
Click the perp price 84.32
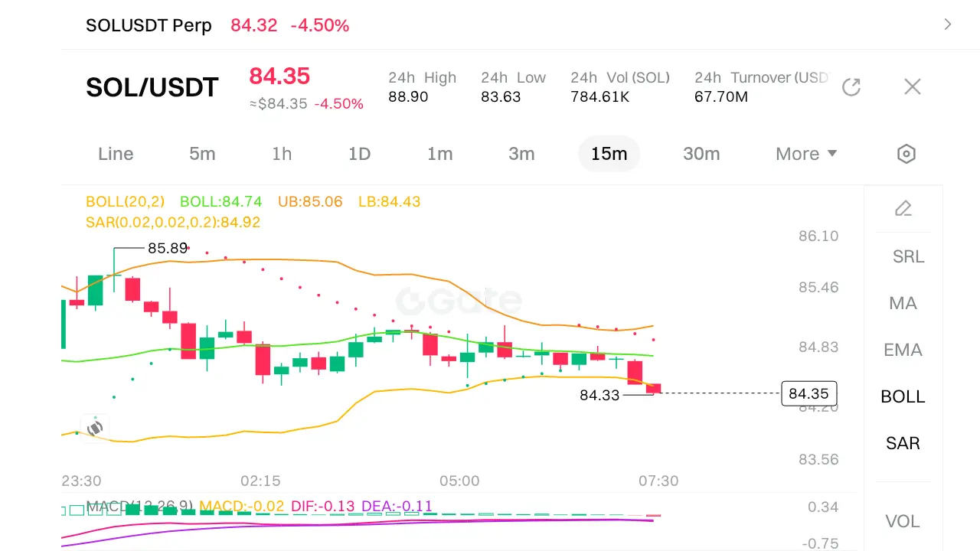[254, 25]
